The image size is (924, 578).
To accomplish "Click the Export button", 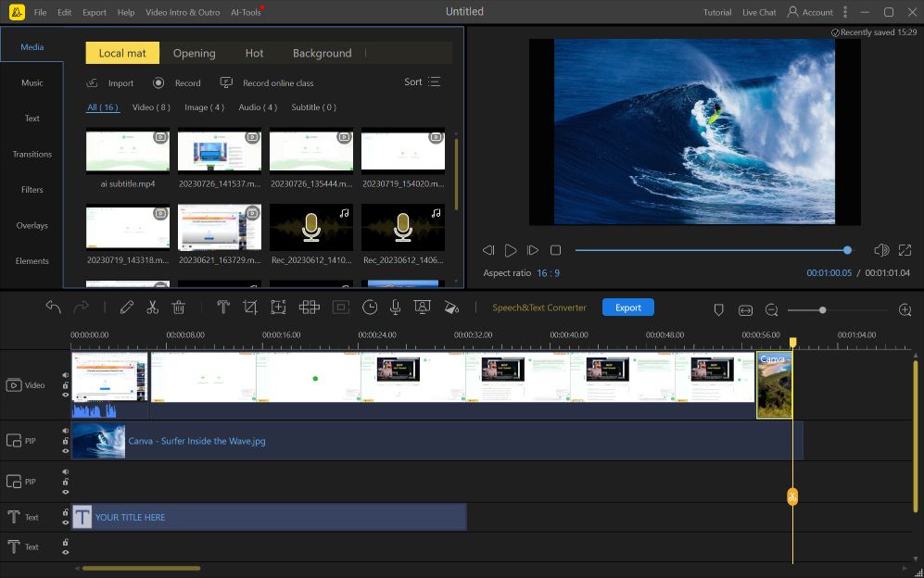I will [x=627, y=307].
